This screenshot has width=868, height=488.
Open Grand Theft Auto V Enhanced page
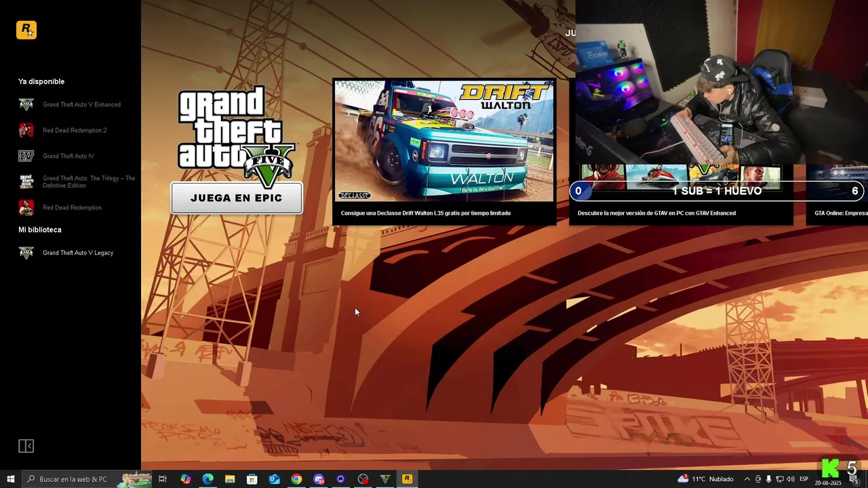point(81,104)
